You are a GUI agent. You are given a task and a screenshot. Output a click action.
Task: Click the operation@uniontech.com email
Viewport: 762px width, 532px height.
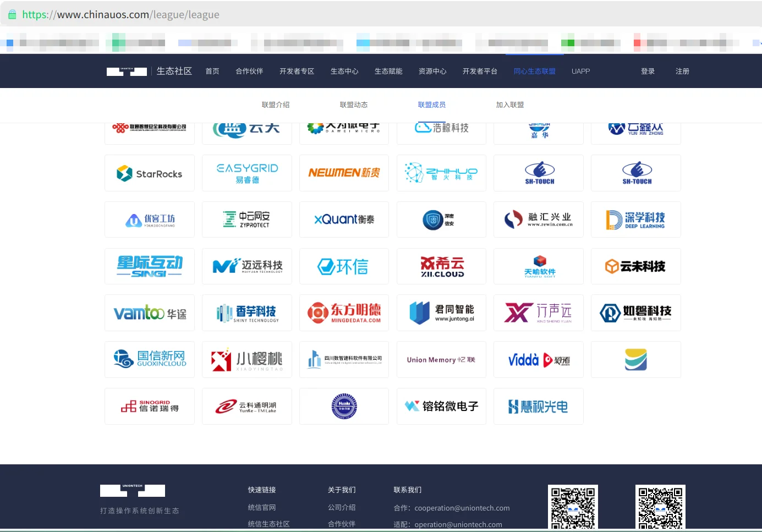click(458, 524)
